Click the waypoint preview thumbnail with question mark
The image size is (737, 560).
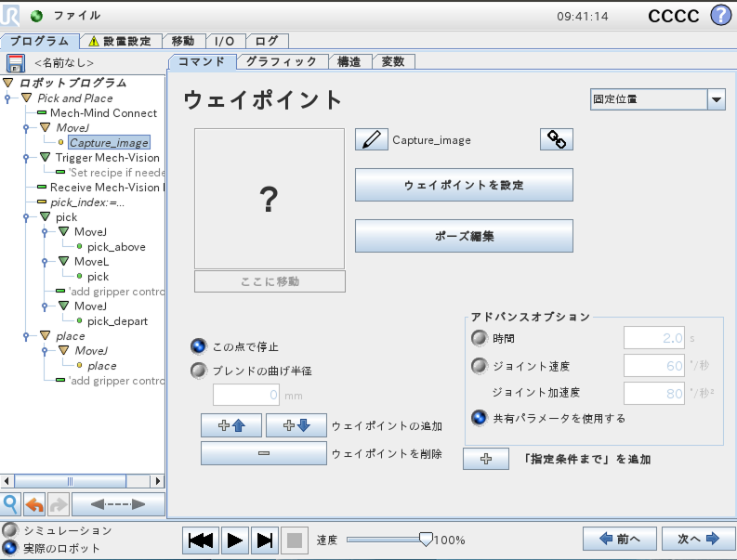(x=270, y=199)
